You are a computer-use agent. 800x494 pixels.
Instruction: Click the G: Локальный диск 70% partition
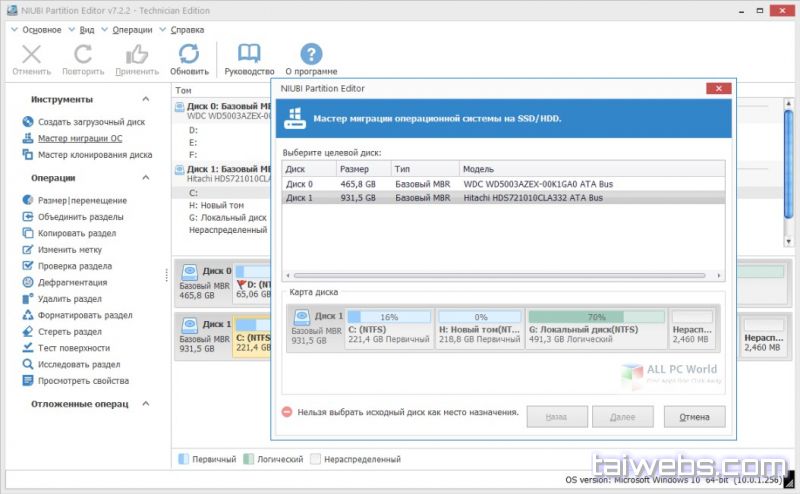point(596,328)
